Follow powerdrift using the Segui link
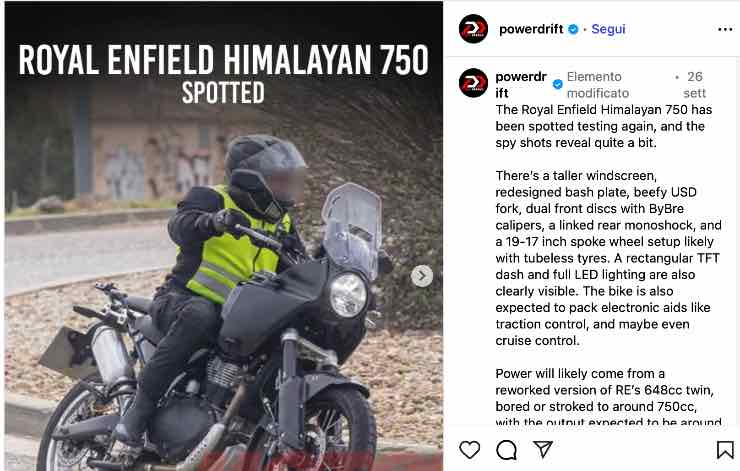 [x=608, y=29]
